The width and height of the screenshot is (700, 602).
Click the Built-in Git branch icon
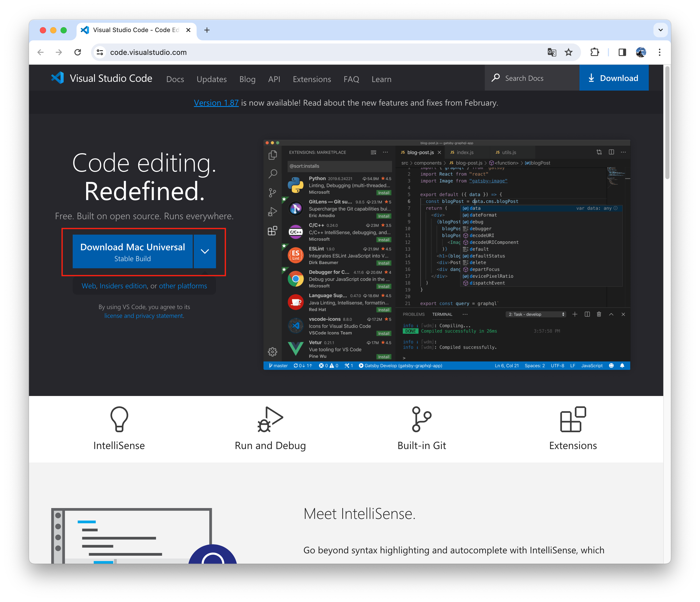(421, 419)
